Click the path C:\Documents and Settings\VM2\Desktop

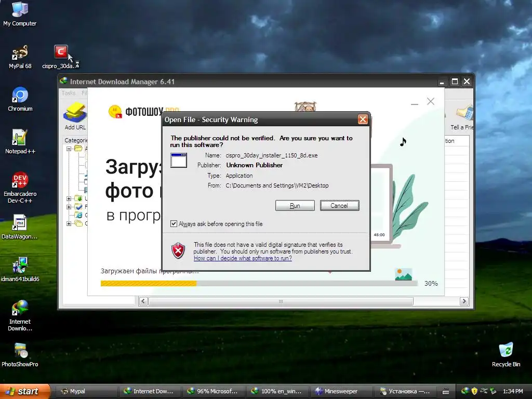tap(277, 185)
